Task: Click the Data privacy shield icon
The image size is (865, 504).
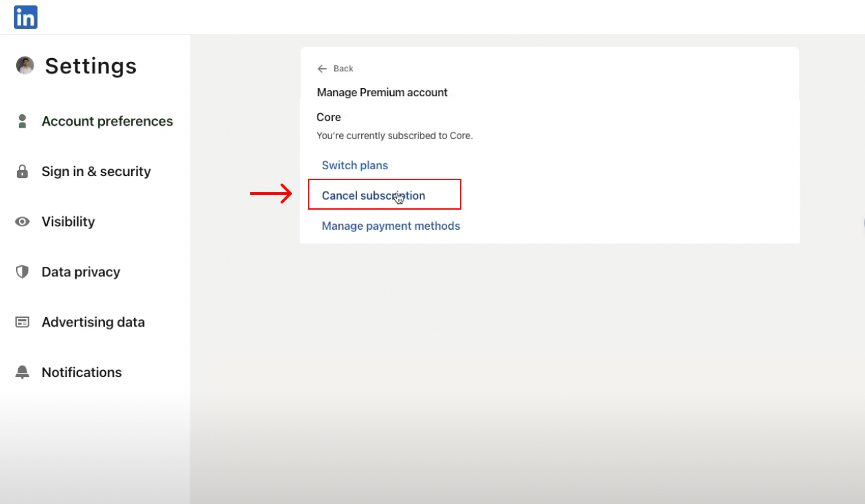Action: click(22, 272)
